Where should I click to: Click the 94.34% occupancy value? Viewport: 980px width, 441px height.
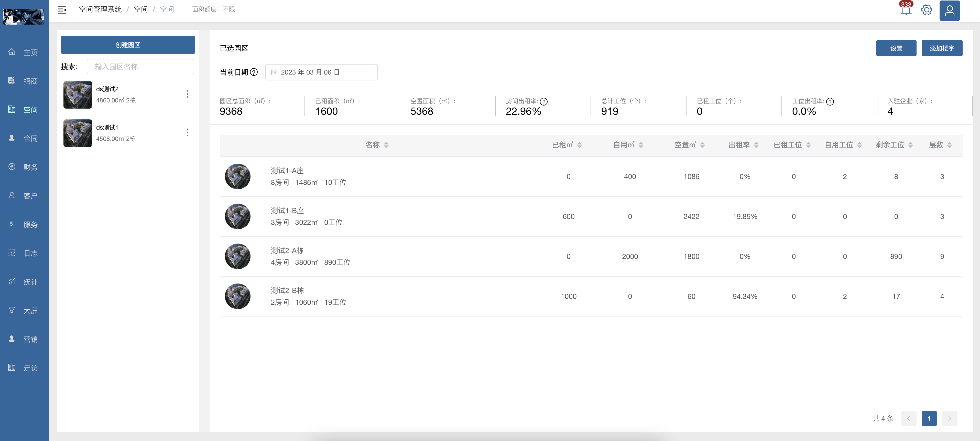tap(745, 296)
